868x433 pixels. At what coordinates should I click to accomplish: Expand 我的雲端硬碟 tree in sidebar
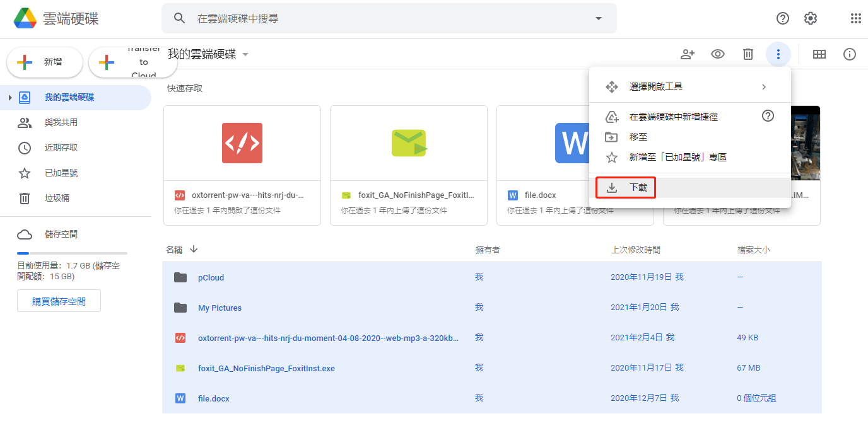coord(9,98)
